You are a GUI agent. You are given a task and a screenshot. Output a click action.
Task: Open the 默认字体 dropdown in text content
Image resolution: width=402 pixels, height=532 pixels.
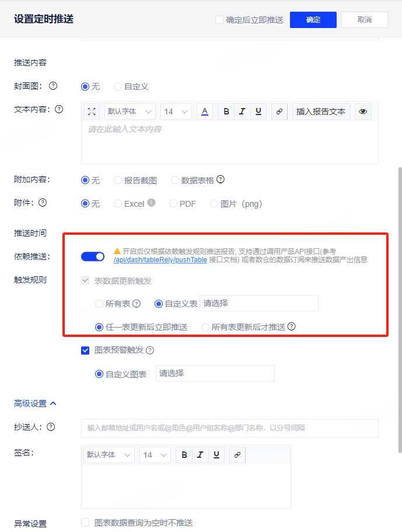pos(130,112)
